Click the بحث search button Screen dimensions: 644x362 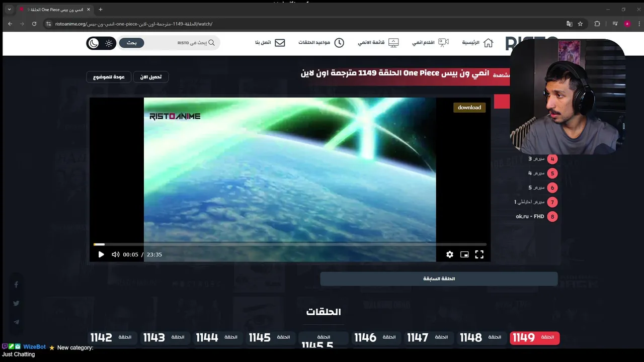pos(132,43)
